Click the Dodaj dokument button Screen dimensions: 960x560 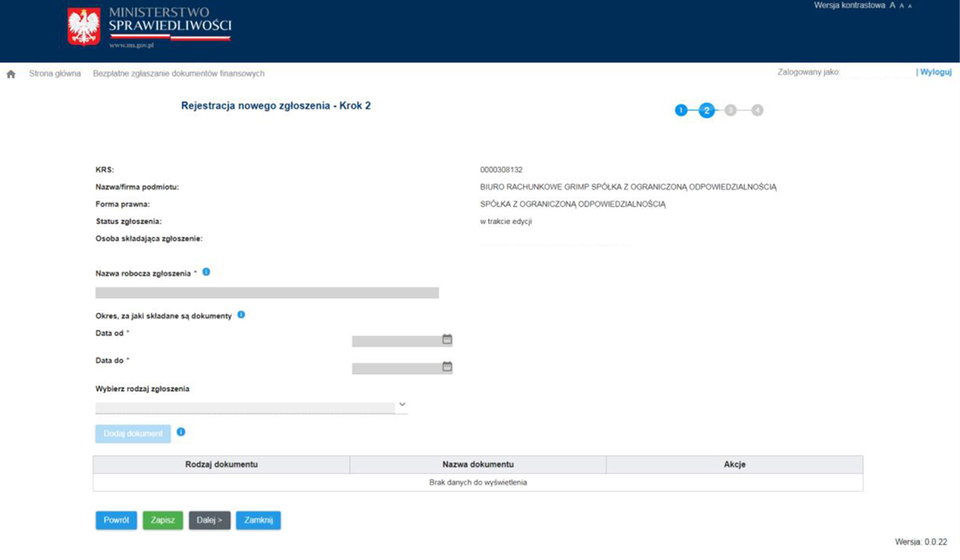[x=133, y=434]
